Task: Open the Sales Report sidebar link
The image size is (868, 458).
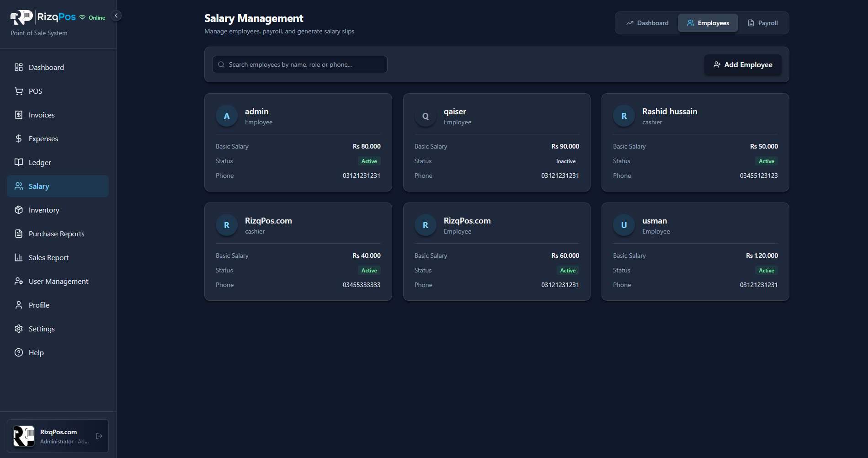Action: 58,257
